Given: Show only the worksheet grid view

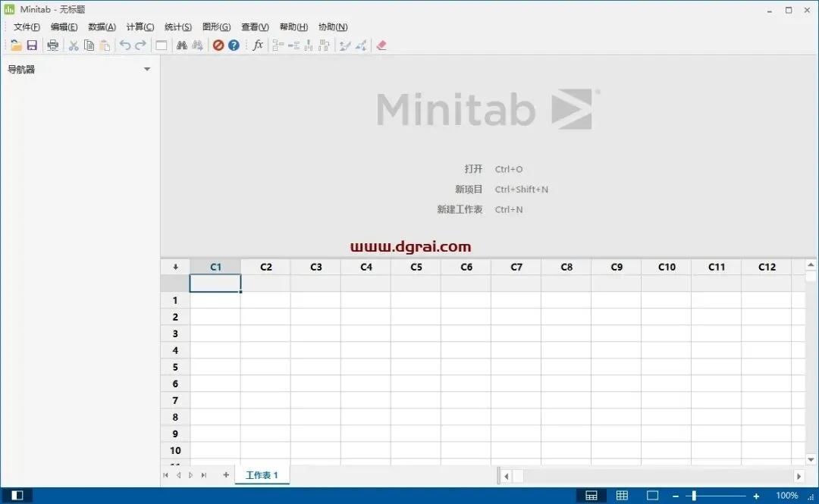Looking at the screenshot, I should [622, 495].
